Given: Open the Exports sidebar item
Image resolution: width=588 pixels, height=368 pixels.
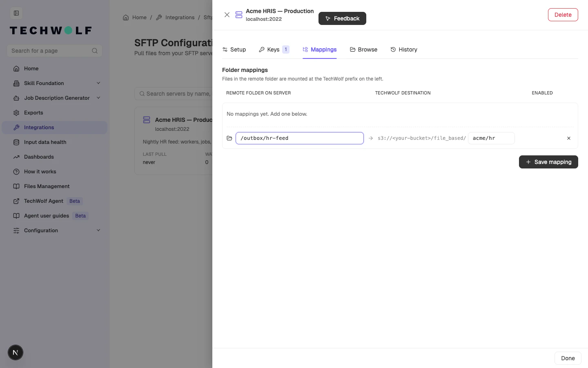Looking at the screenshot, I should [54, 113].
